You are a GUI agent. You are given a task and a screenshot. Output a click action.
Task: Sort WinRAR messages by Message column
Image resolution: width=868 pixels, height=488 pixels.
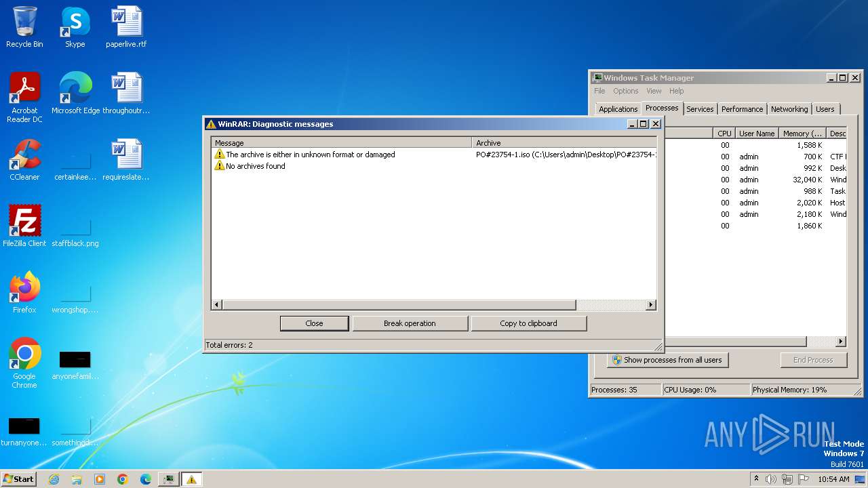click(x=342, y=143)
